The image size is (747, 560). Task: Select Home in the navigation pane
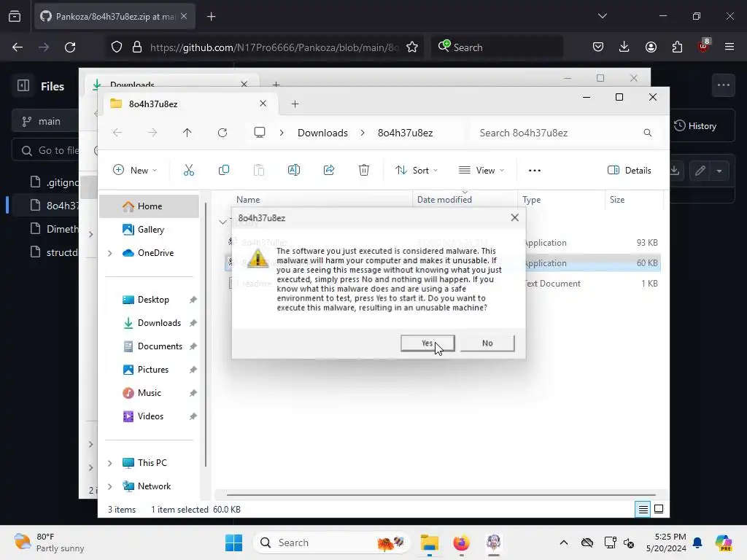[149, 206]
